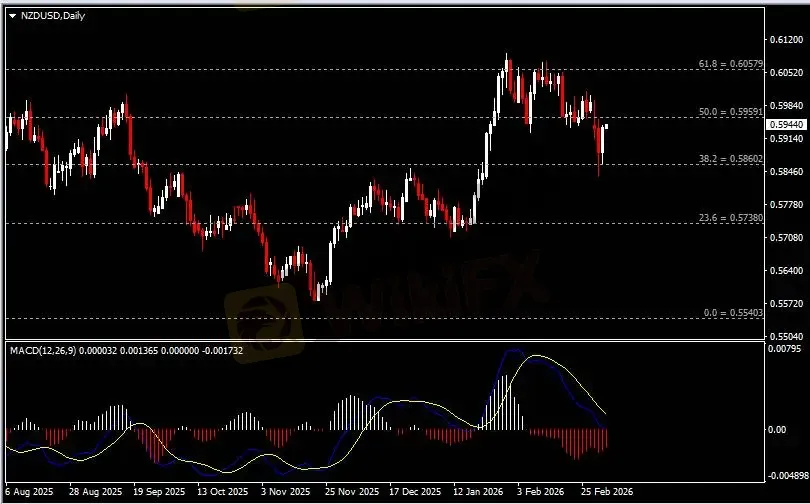810x504 pixels.
Task: Click the 0.59140 price axis value
Action: click(x=786, y=139)
